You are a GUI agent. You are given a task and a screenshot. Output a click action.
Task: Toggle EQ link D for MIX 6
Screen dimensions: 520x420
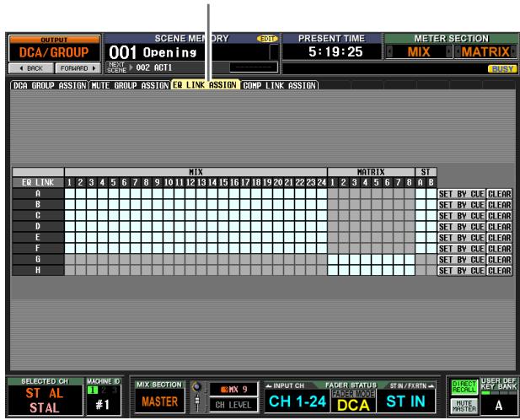pyautogui.click(x=125, y=226)
